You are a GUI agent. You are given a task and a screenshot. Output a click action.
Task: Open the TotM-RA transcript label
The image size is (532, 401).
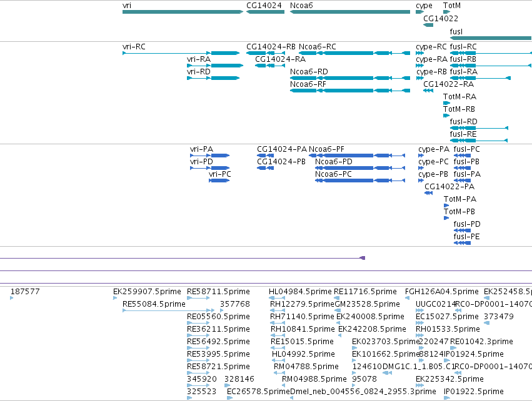click(x=459, y=97)
